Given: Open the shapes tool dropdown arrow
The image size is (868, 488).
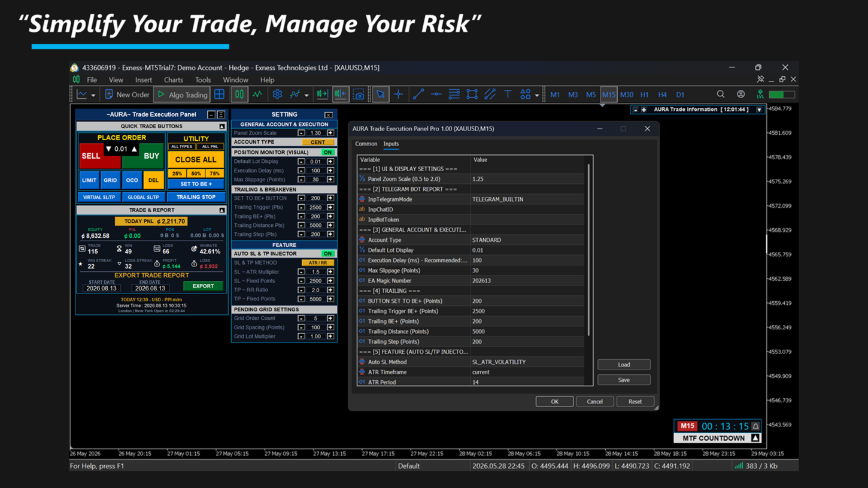Looking at the screenshot, I should [x=536, y=95].
